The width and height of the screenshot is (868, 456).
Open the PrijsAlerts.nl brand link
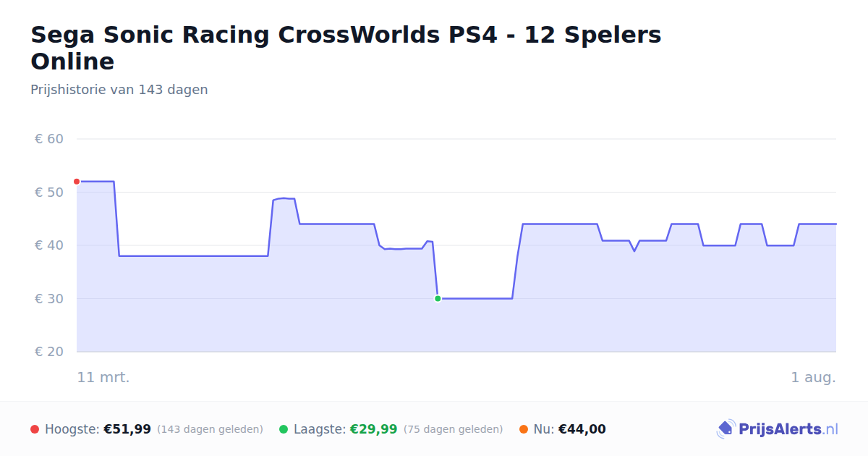(x=777, y=429)
